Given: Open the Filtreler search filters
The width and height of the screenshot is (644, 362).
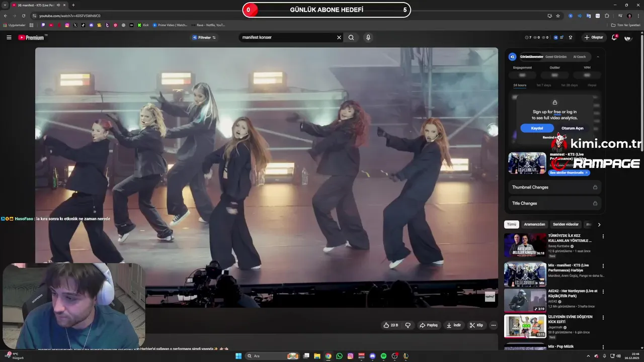Looking at the screenshot, I should 204,37.
